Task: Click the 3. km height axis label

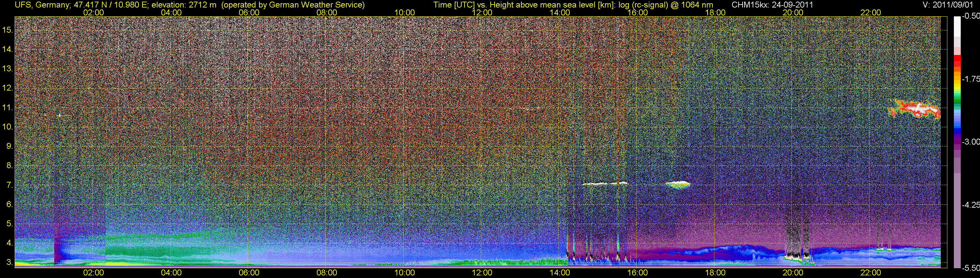Action: (x=9, y=262)
